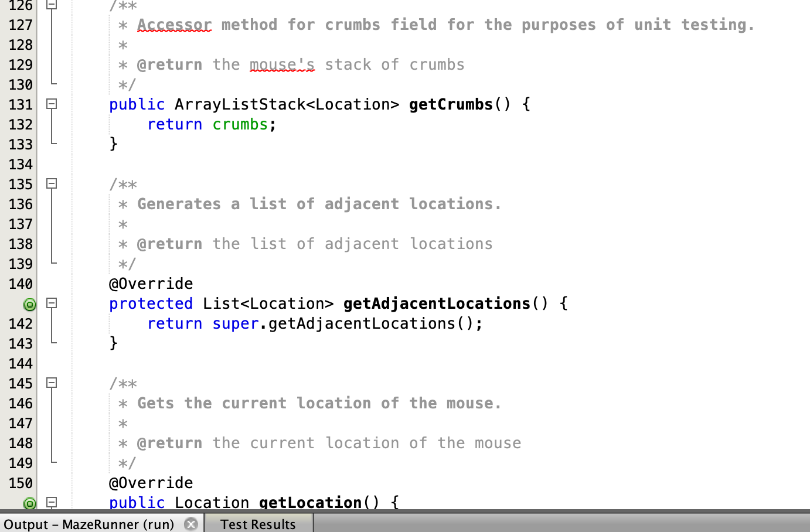This screenshot has width=810, height=532.
Task: Collapse the Javadoc fold at line 135
Action: [x=52, y=183]
